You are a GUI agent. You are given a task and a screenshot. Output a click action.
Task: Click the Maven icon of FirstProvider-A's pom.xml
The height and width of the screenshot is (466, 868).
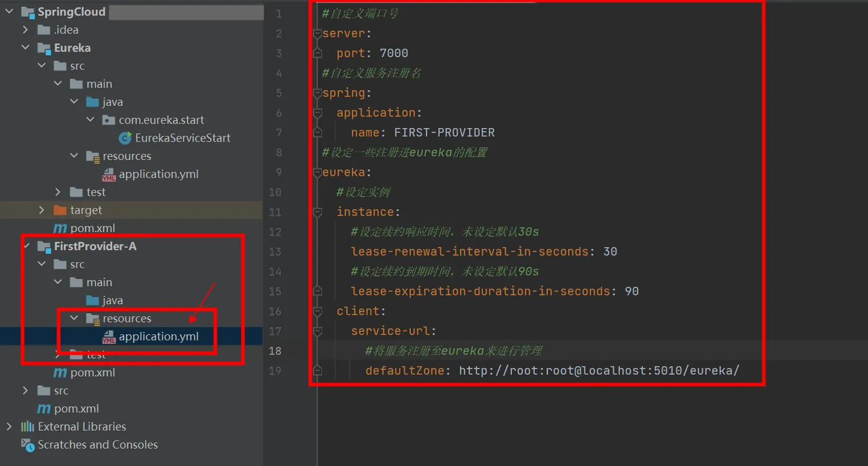click(60, 373)
